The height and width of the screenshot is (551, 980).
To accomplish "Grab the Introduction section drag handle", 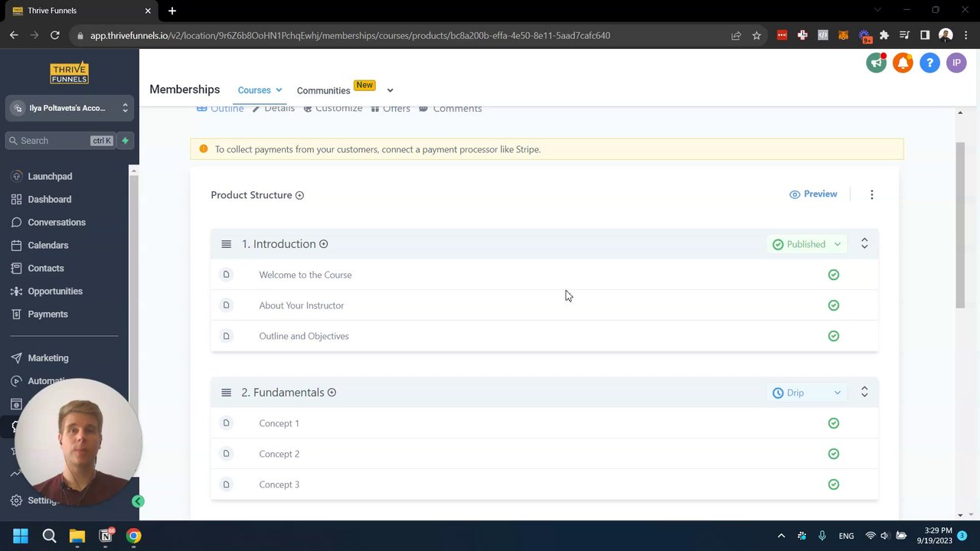I will pyautogui.click(x=226, y=244).
